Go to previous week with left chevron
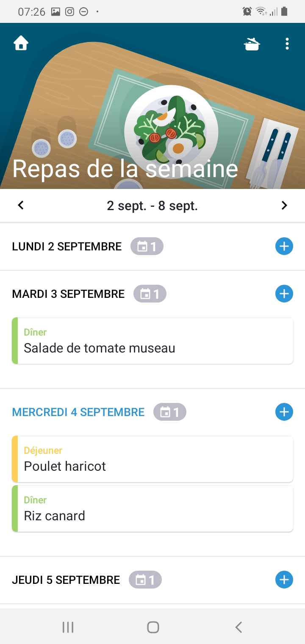This screenshot has width=305, height=644. pos(21,205)
